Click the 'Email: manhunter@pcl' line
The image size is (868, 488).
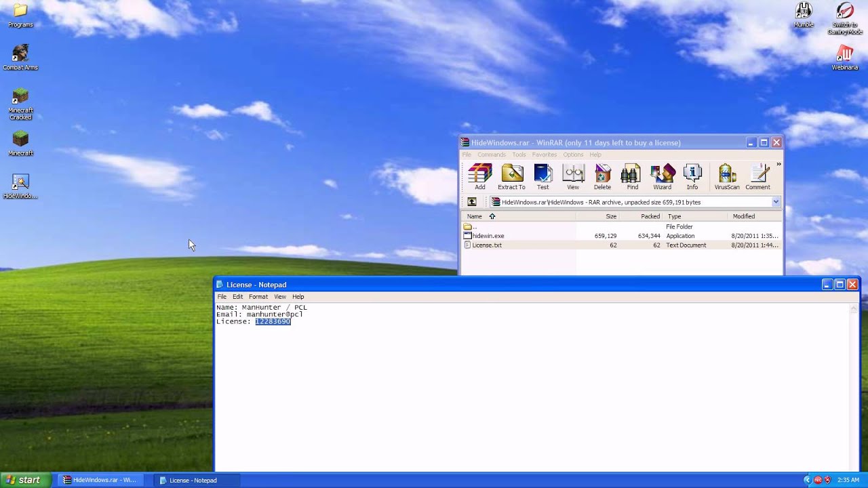[260, 314]
